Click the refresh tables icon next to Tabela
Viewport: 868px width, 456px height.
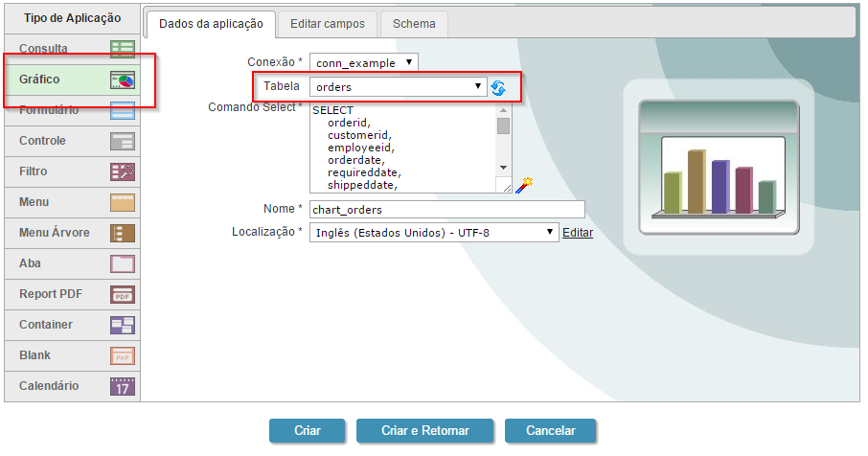[x=498, y=88]
